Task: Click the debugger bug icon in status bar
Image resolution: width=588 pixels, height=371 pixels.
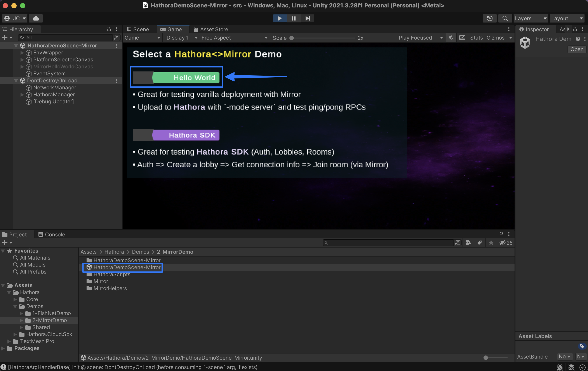Action: tap(560, 367)
